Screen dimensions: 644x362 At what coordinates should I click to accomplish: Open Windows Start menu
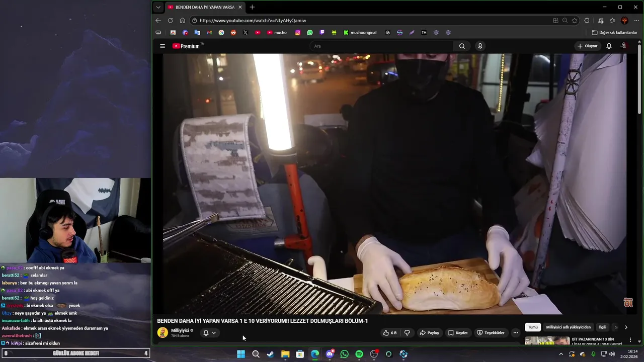tap(241, 354)
